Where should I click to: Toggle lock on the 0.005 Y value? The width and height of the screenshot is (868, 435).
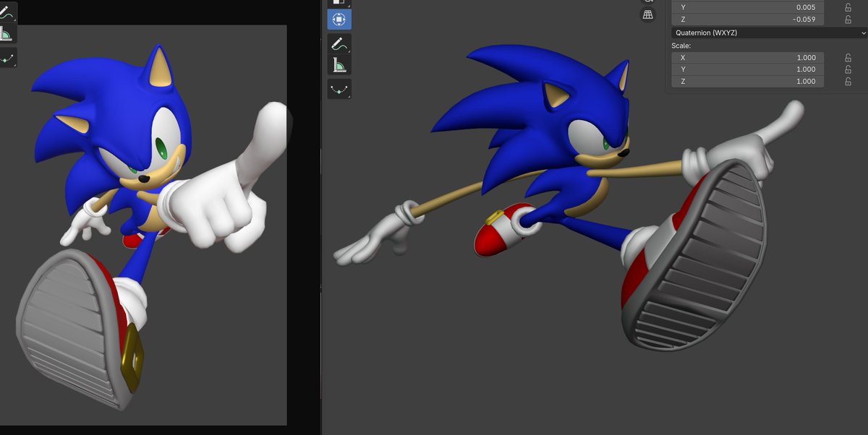pos(848,7)
